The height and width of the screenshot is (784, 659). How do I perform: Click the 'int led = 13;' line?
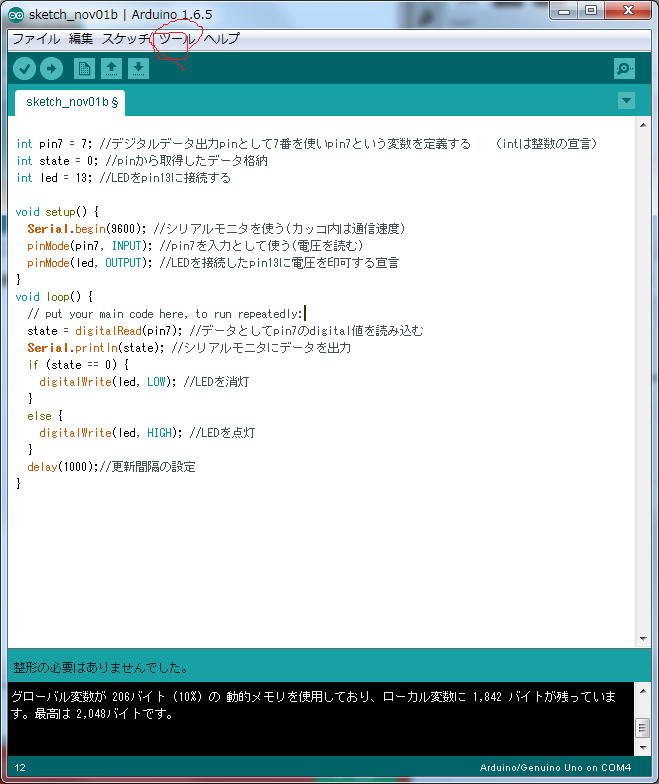[x=124, y=178]
